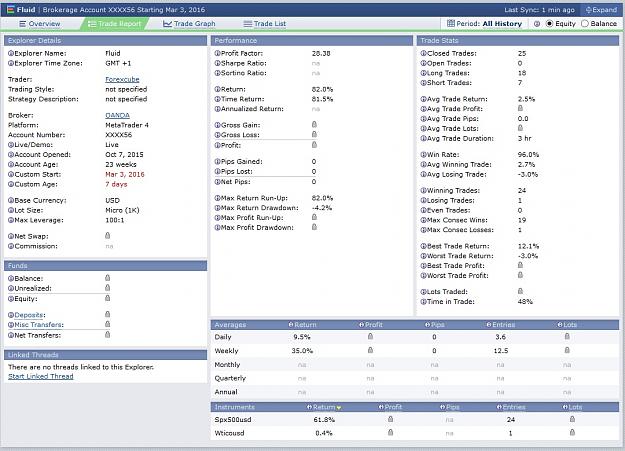Click lock icon next to Gross Loss
Image resolution: width=625 pixels, height=451 pixels.
click(314, 134)
